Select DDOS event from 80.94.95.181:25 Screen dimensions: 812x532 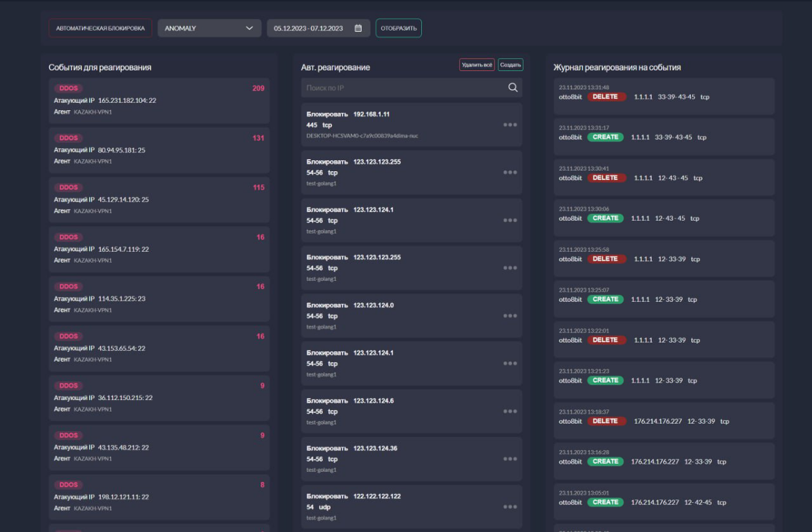159,150
